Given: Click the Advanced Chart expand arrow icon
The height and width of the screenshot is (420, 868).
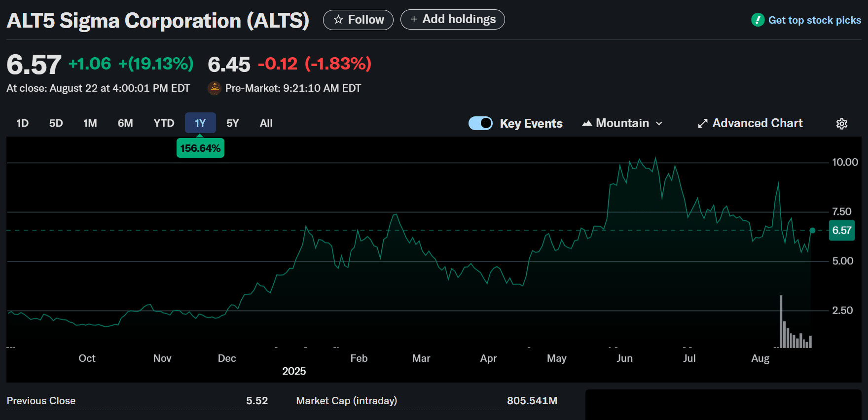Looking at the screenshot, I should [703, 124].
